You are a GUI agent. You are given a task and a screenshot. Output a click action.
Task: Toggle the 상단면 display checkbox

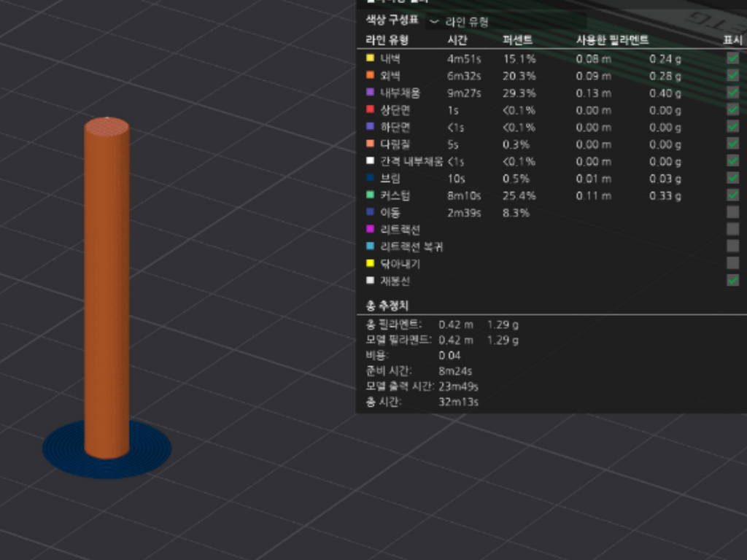click(732, 110)
